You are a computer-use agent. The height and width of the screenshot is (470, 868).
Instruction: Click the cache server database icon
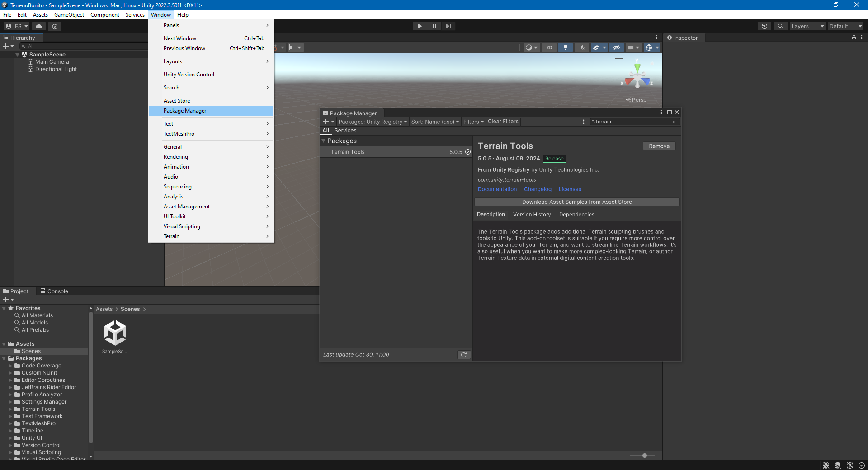tap(838, 465)
